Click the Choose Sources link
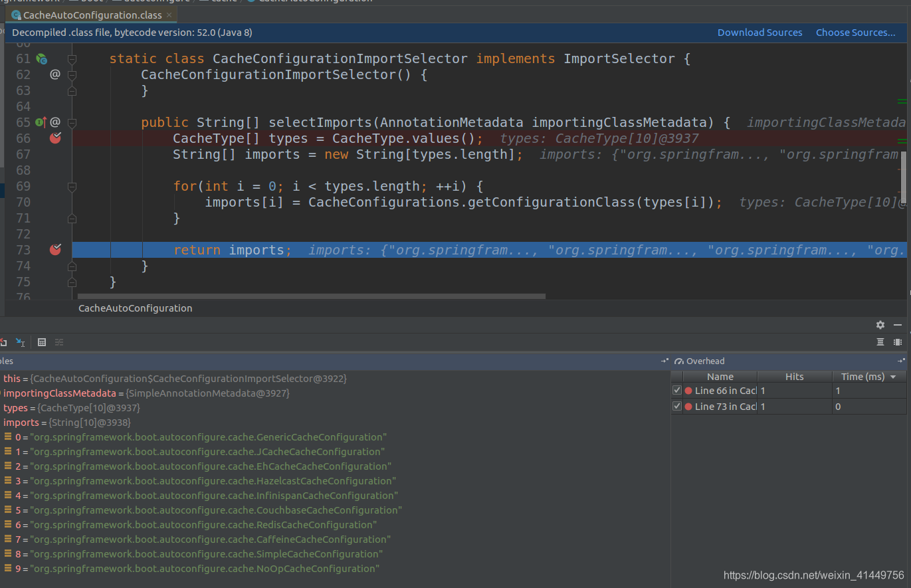The image size is (911, 588). (856, 33)
